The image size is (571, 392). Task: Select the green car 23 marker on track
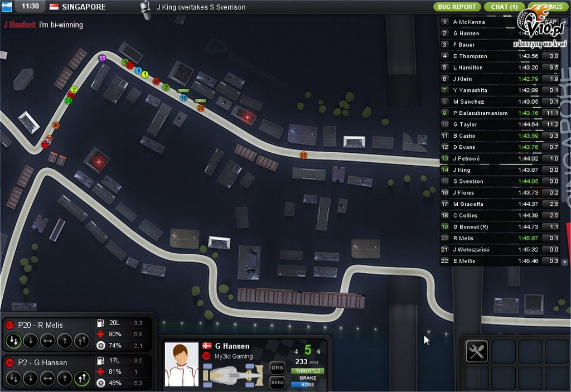(68, 100)
